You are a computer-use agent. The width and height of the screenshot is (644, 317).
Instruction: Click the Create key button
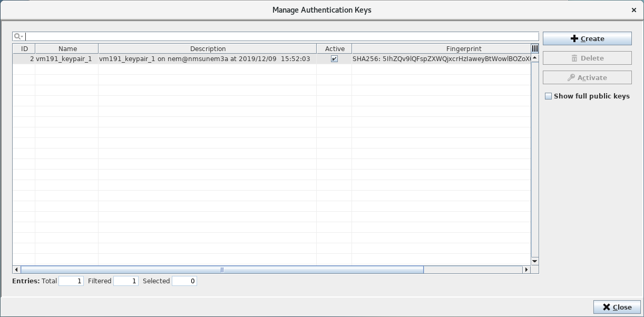coord(587,38)
